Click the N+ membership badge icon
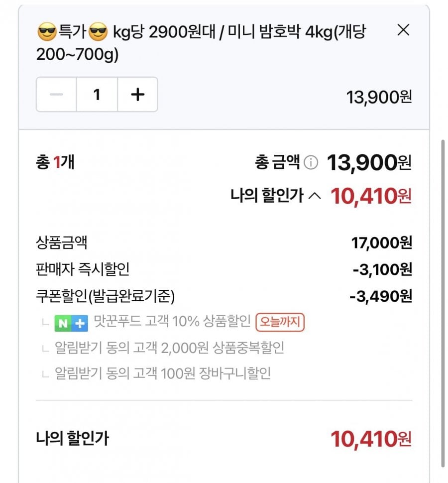 [x=71, y=323]
